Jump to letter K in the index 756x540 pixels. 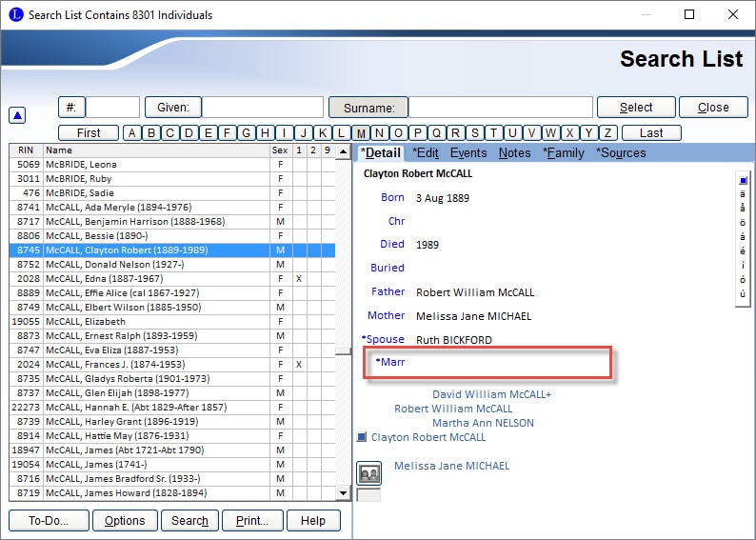pos(323,133)
